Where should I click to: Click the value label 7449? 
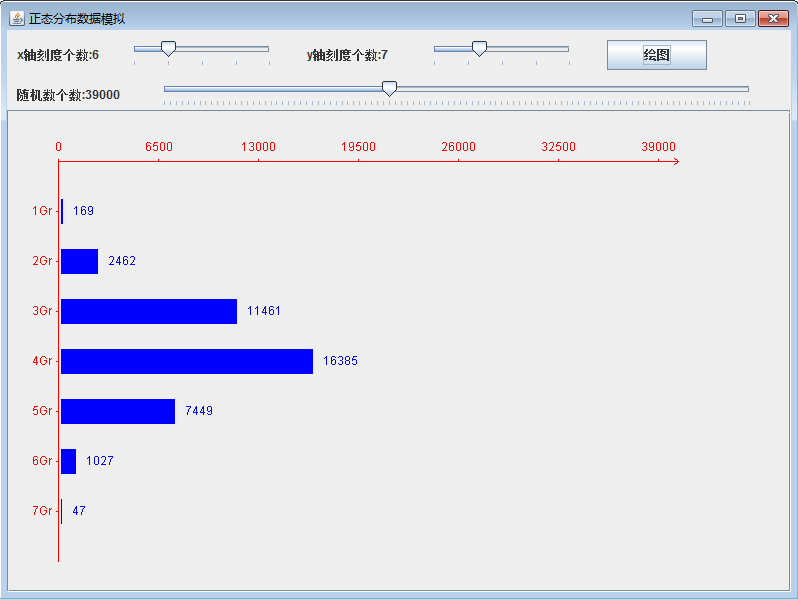click(199, 411)
